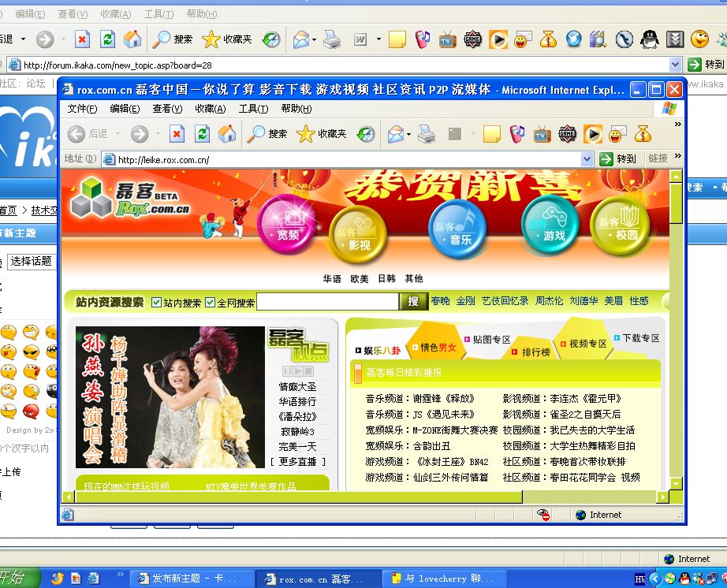Expand address bar dropdown in front window
Screen dimensions: 727x588
[x=587, y=159]
